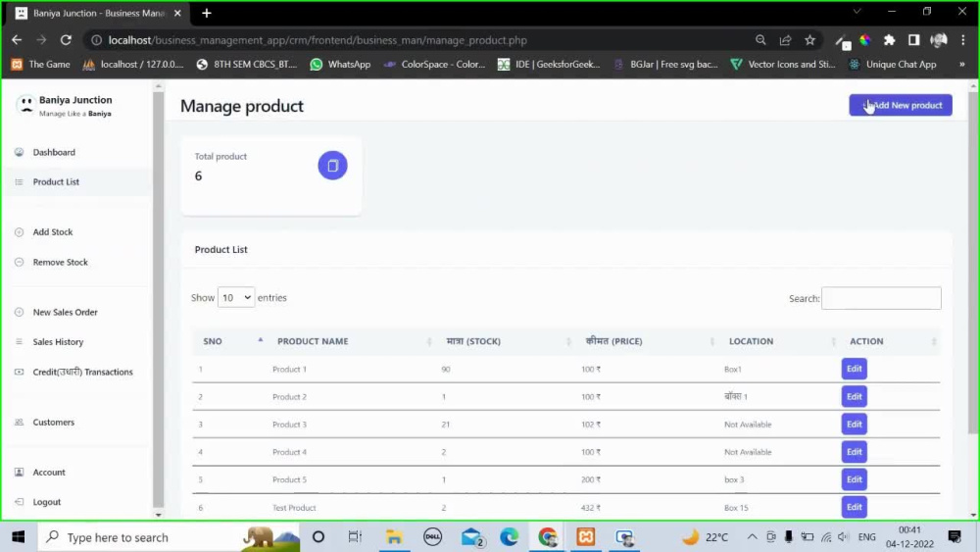The height and width of the screenshot is (552, 980).
Task: Open Add Stock page
Action: tap(53, 232)
